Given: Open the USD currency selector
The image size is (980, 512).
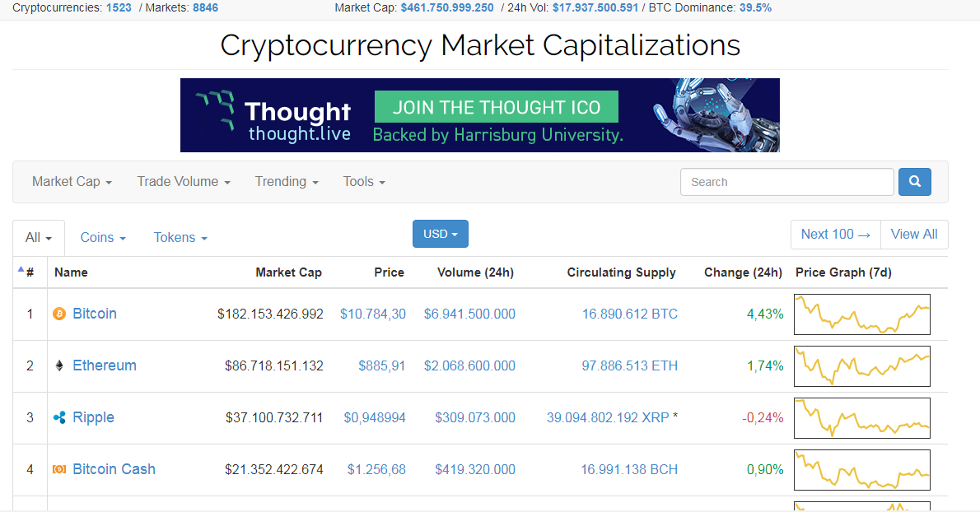Looking at the screenshot, I should point(440,234).
